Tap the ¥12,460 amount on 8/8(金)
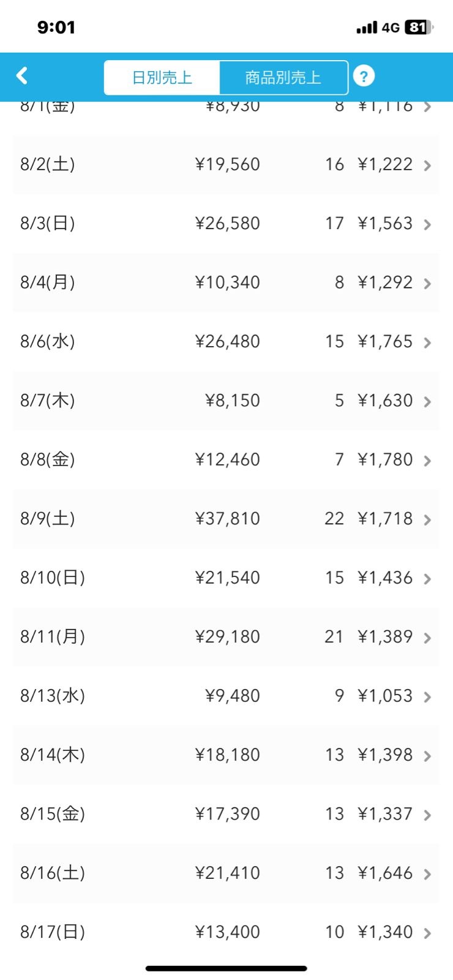 [228, 459]
